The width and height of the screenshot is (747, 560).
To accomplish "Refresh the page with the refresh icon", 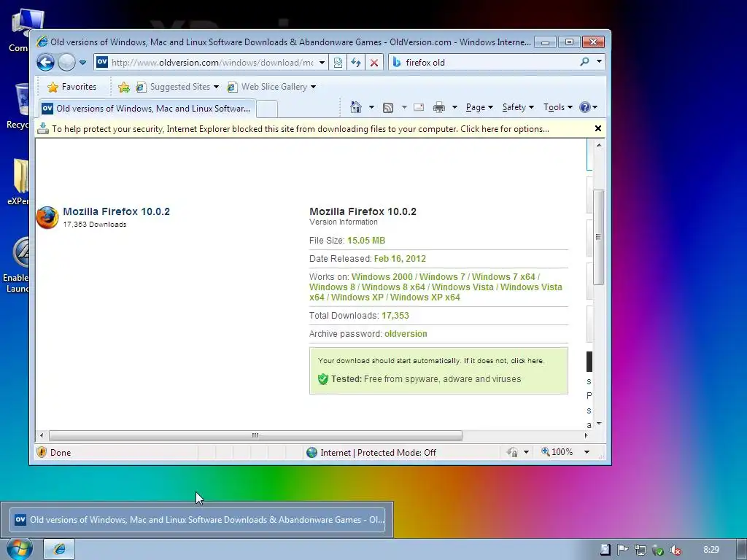I will point(356,63).
